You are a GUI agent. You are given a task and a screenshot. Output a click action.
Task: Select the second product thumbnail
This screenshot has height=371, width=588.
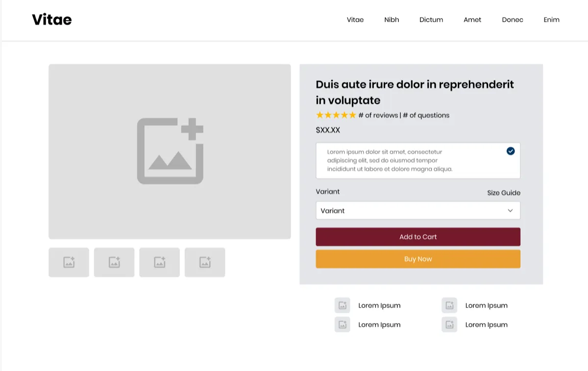pyautogui.click(x=114, y=262)
